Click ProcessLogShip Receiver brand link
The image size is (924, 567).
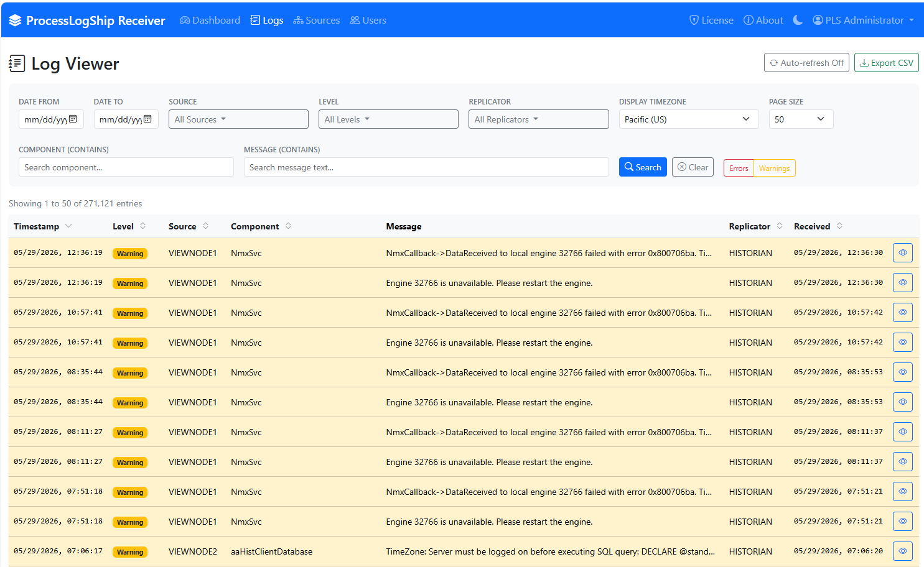pyautogui.click(x=87, y=21)
